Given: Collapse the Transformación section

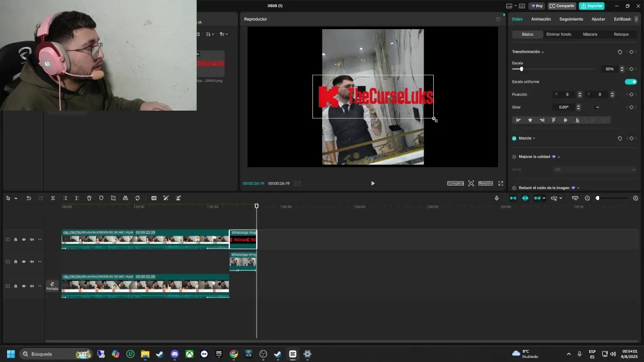Looking at the screenshot, I should 542,52.
